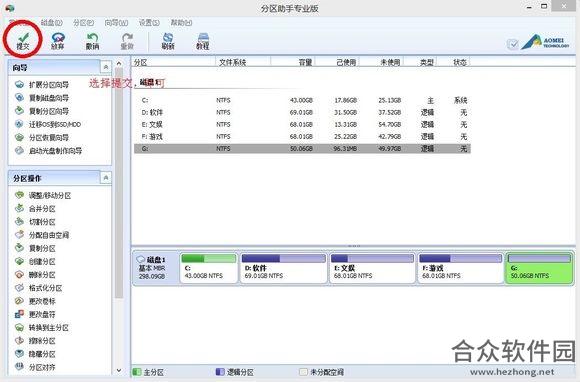The width and height of the screenshot is (580, 382).
Task: Select the F: 游戏 row in table
Action: 302,137
